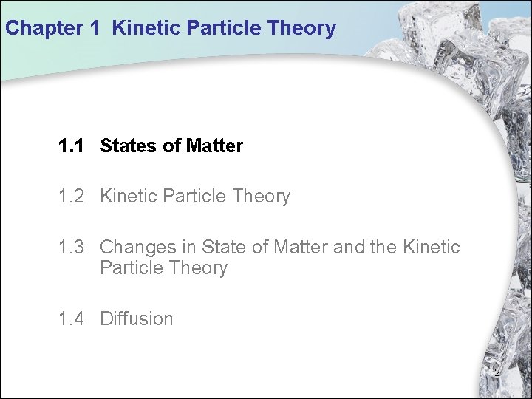Viewport: 532px width, 399px height.
Task: Click the bold '1.1' section number
Action: (71, 146)
